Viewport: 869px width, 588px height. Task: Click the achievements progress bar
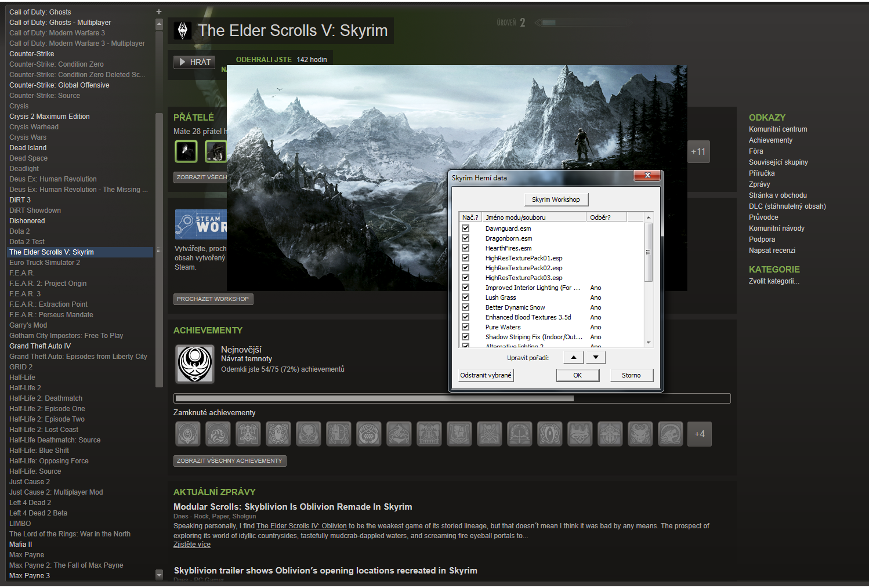coord(451,398)
